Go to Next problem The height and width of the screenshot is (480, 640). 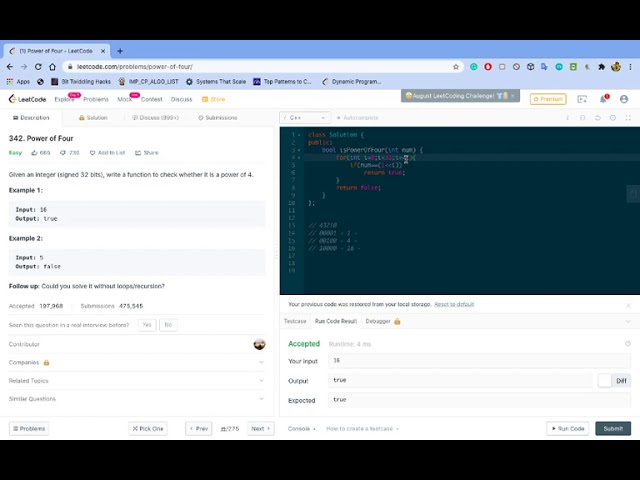coord(261,429)
